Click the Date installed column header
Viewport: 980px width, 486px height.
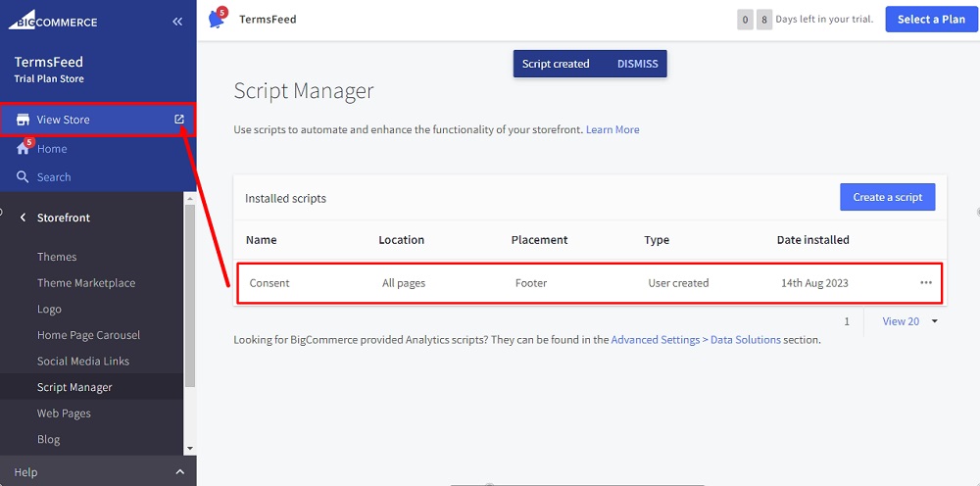coord(813,240)
